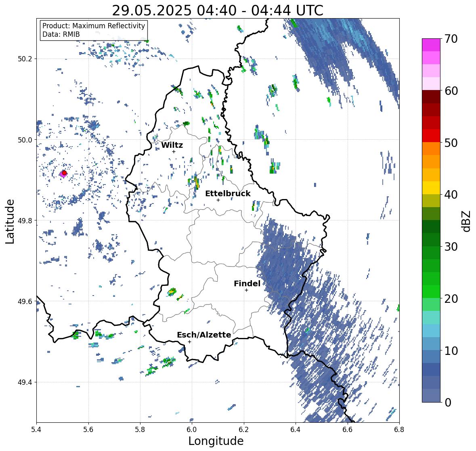
Task: Click the 49.8 latitude tick label
Action: (x=24, y=220)
